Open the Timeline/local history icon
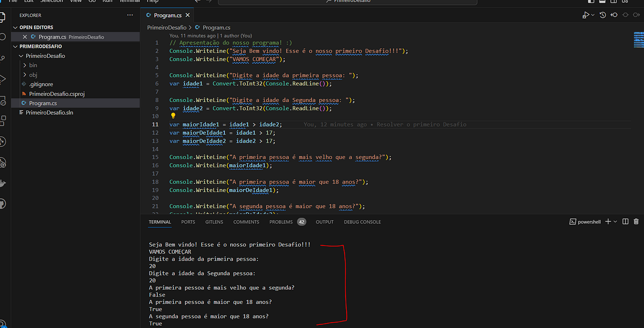644x328 pixels. click(x=602, y=15)
